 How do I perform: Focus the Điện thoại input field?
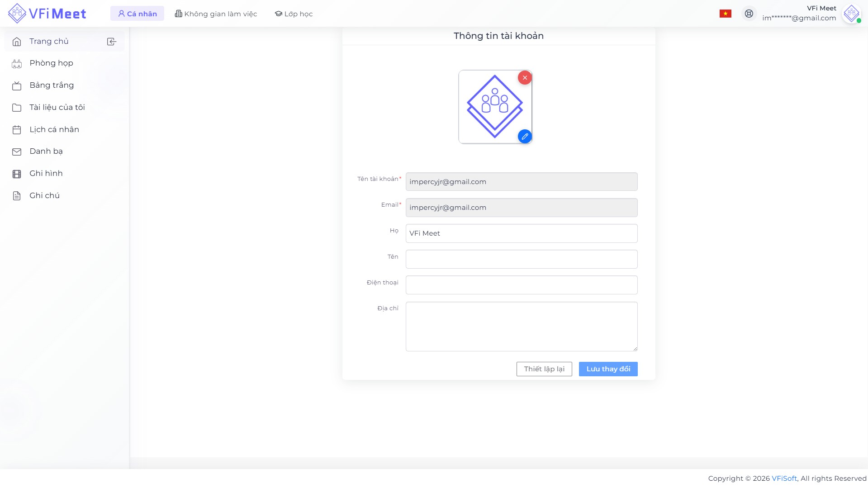coord(521,285)
